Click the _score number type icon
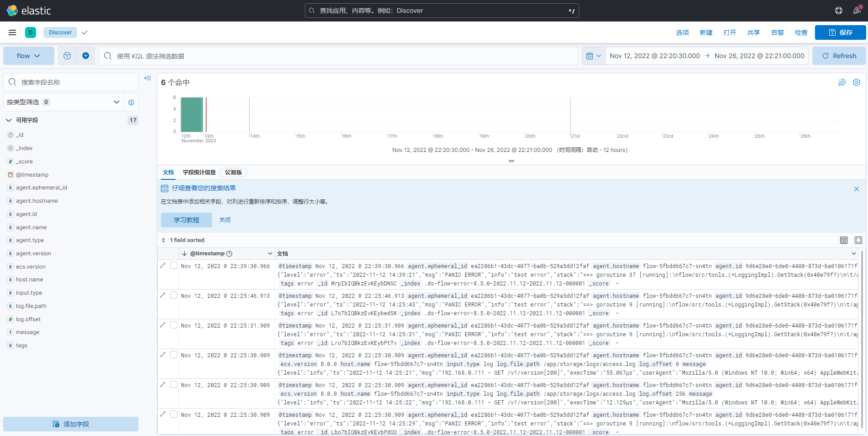This screenshot has height=436, width=868. [11, 161]
